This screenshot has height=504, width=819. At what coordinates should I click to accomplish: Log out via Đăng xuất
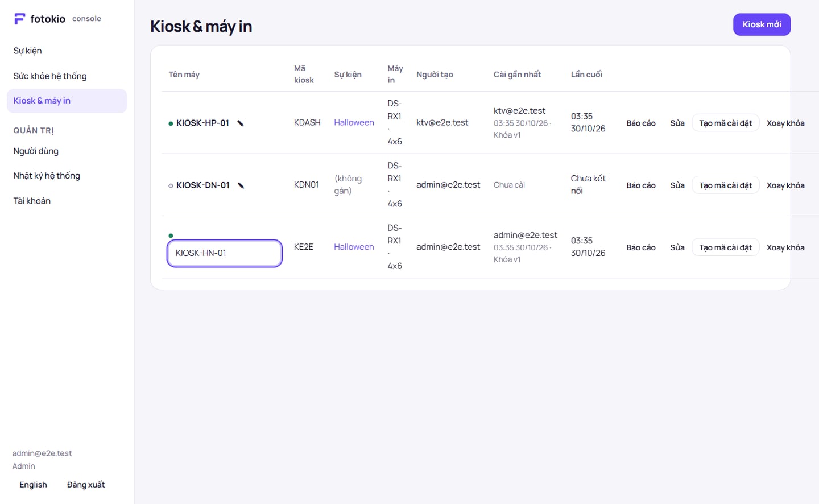[x=86, y=485]
